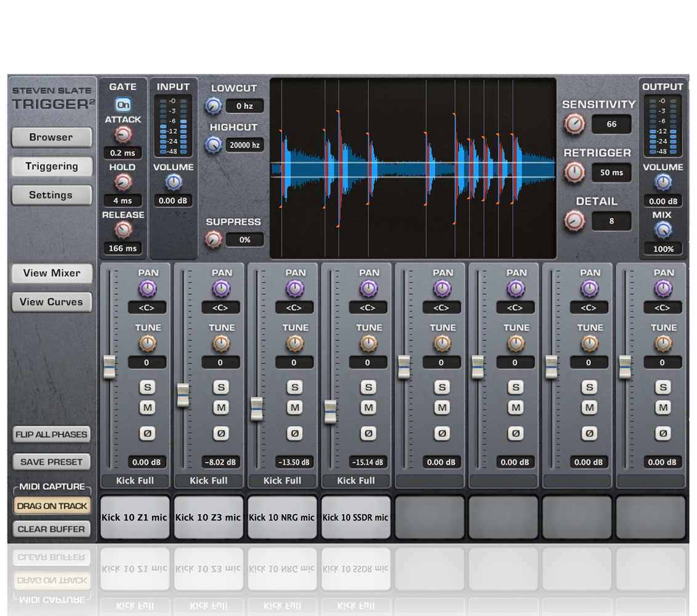Click MIDI Capture Drag On Track button
697x616 pixels.
click(x=52, y=506)
